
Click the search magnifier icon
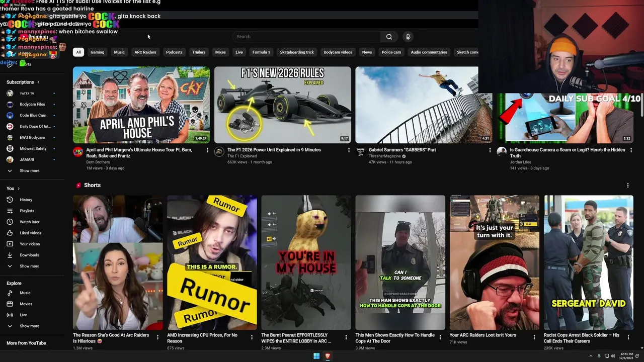389,37
